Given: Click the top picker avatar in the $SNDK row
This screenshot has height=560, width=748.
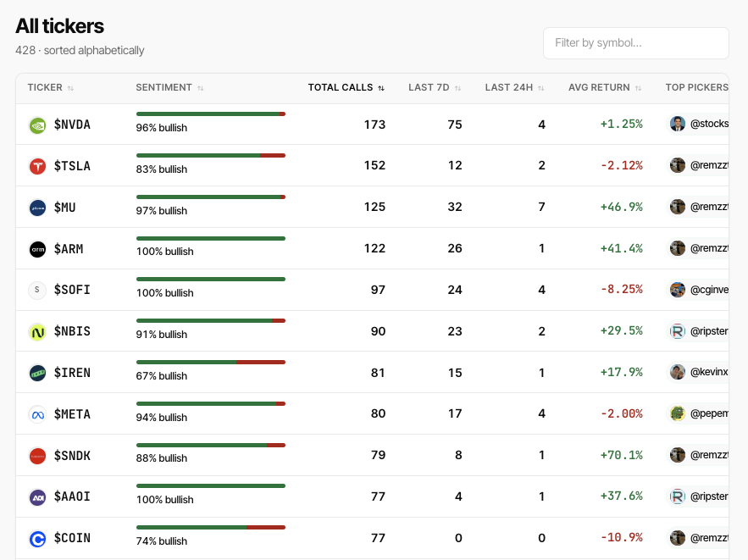Looking at the screenshot, I should click(678, 455).
